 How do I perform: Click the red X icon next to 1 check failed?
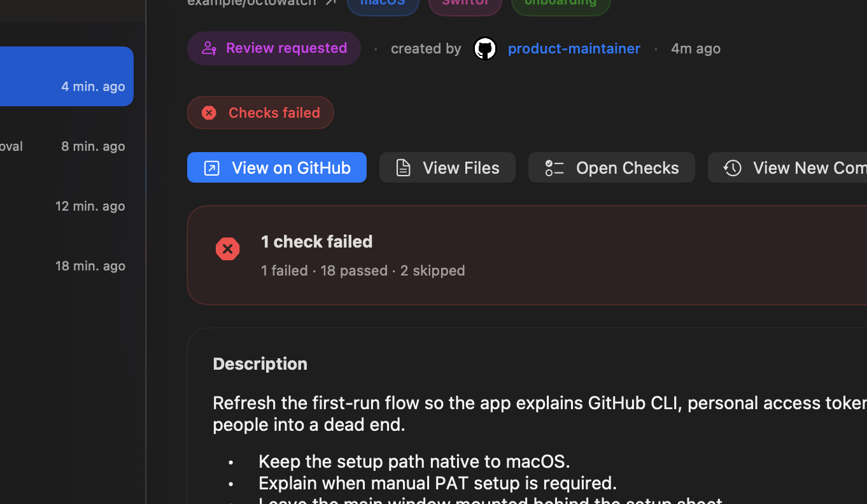227,249
